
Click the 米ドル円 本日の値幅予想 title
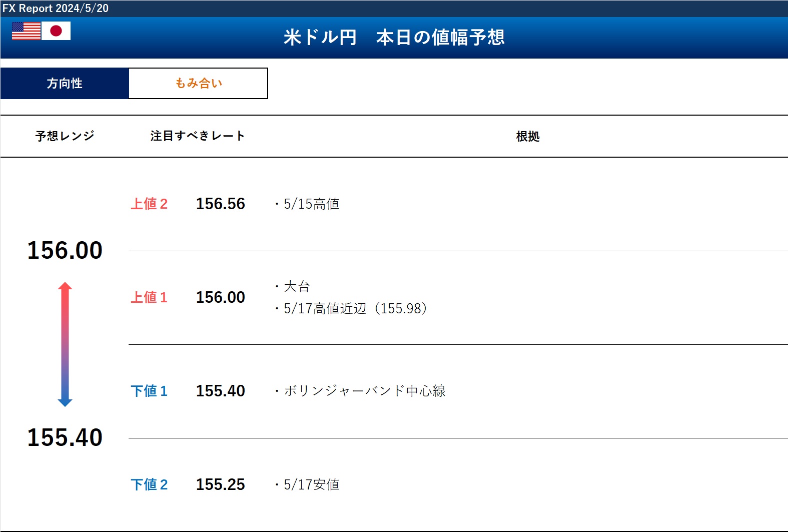pyautogui.click(x=394, y=38)
